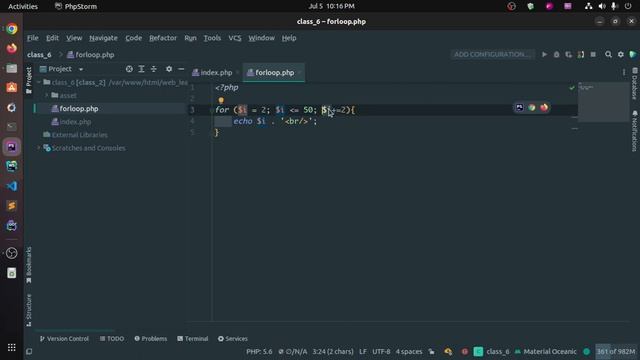Open Visual Studio Code from dock

[11, 186]
